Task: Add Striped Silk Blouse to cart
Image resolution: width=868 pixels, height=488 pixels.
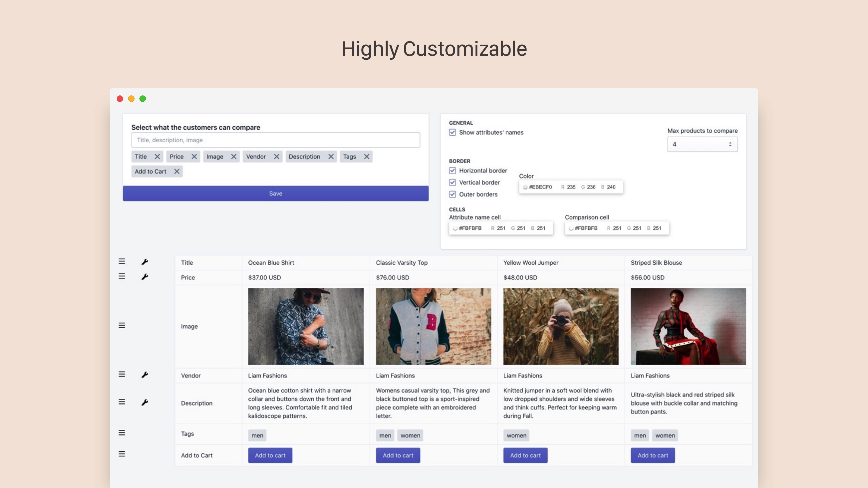Action: coord(653,455)
